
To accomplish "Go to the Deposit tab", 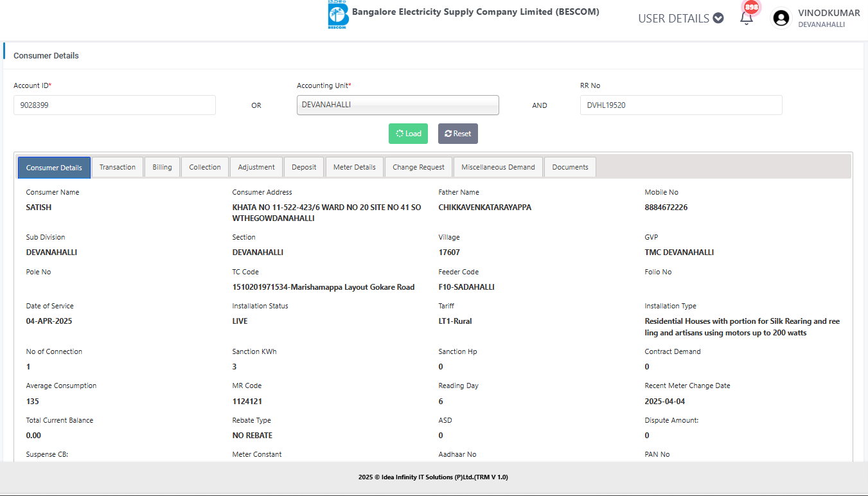I will 304,167.
